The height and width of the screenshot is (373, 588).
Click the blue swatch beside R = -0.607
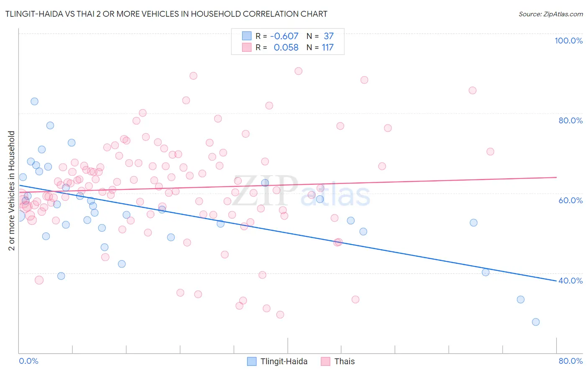[x=247, y=36]
